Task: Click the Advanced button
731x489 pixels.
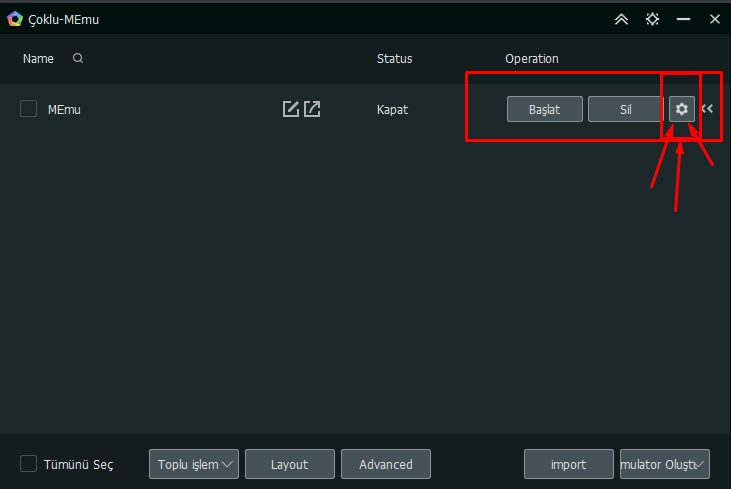Action: 386,464
